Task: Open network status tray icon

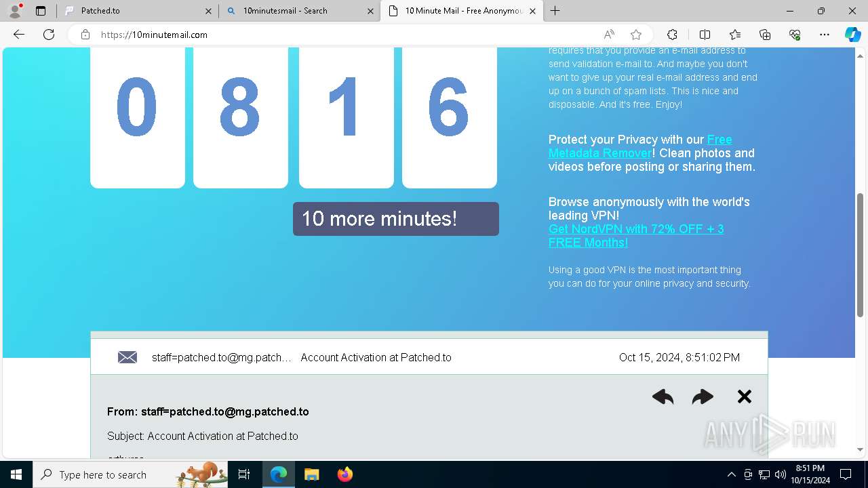Action: tap(764, 474)
